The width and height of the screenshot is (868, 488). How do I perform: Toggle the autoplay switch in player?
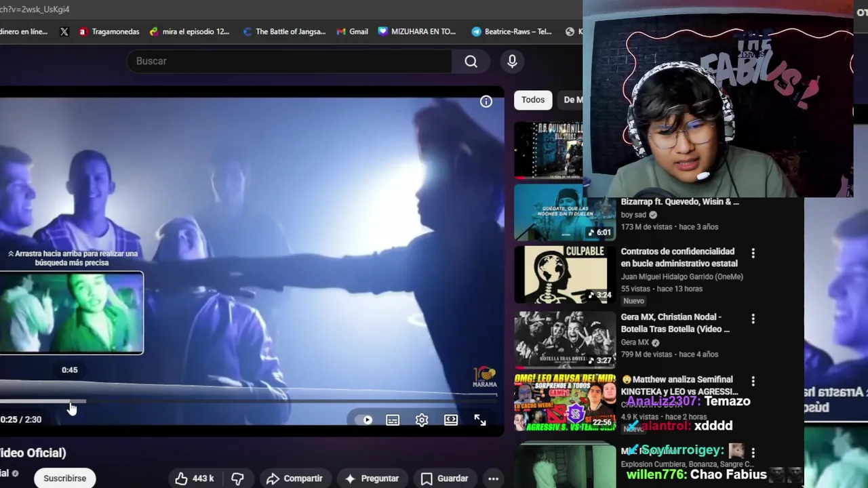[x=364, y=420]
